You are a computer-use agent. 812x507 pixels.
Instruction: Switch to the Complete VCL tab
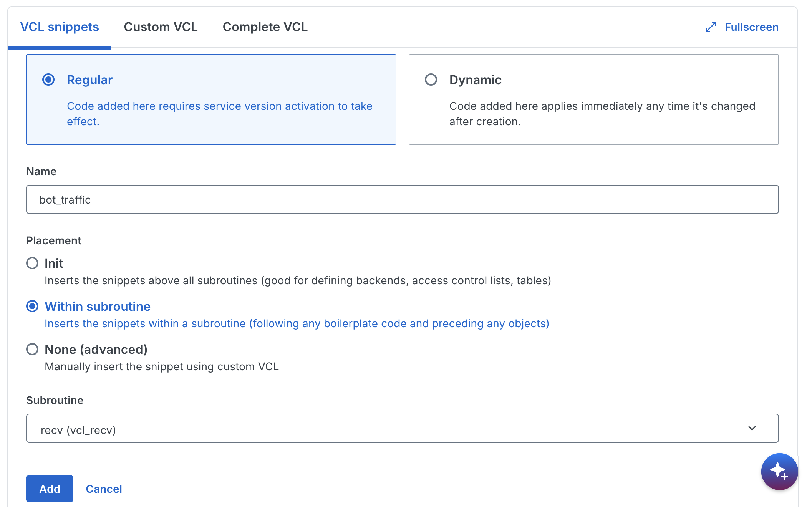[265, 27]
